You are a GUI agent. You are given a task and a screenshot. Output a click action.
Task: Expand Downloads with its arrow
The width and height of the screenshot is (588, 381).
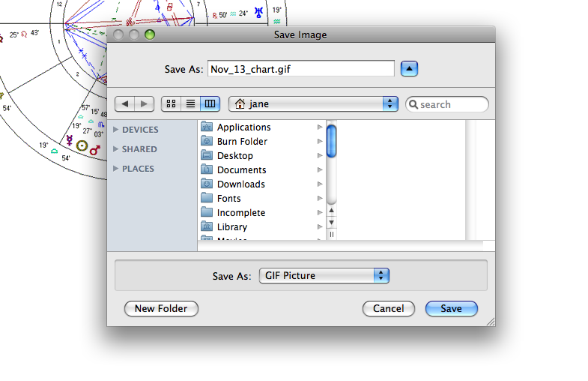[x=320, y=184]
